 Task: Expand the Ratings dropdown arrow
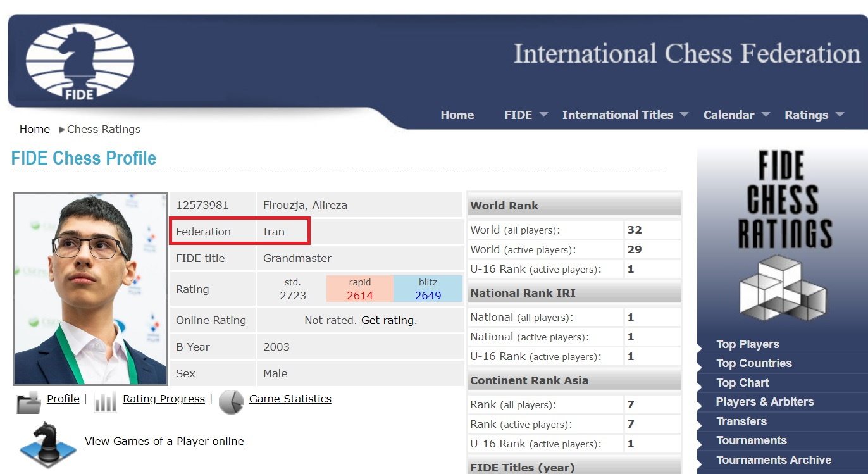click(840, 115)
